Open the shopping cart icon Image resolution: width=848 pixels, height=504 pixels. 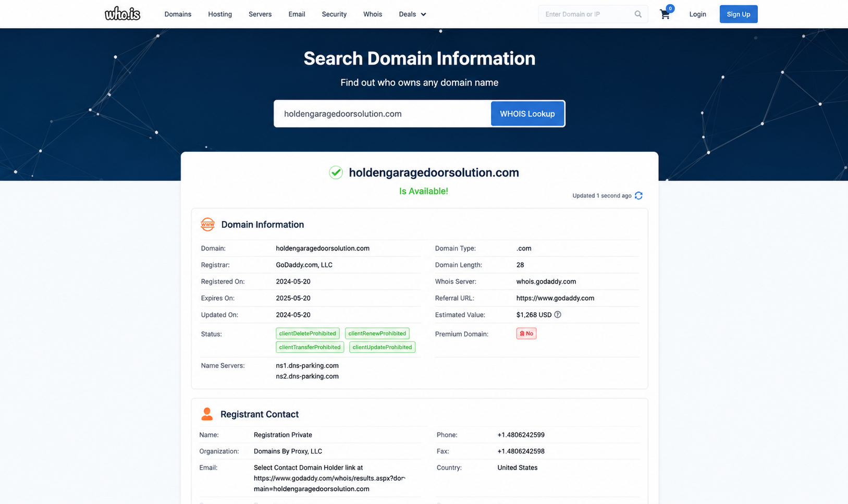click(x=665, y=14)
